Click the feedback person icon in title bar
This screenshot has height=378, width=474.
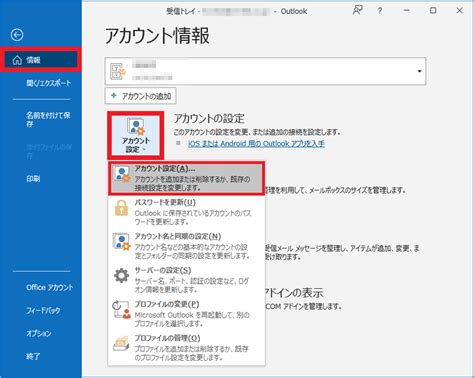358,10
